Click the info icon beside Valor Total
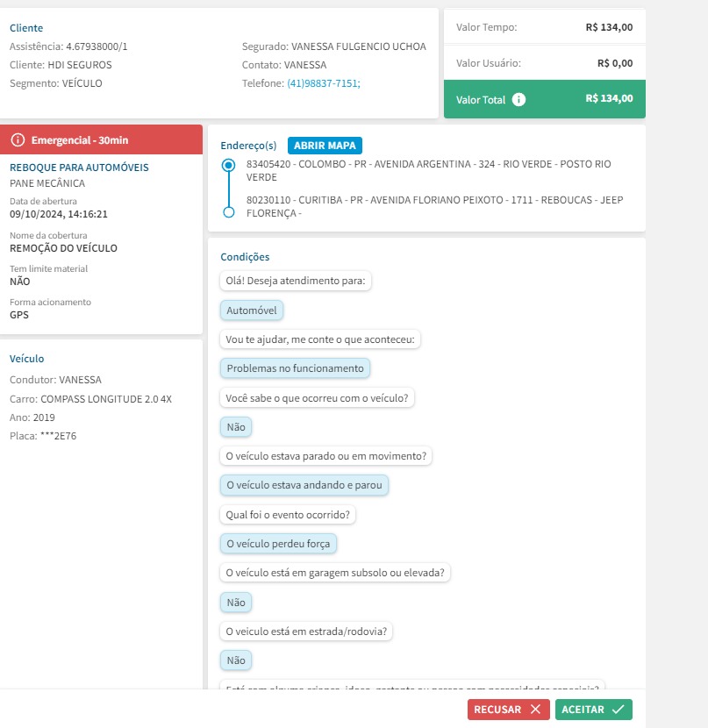The height and width of the screenshot is (728, 708). [x=519, y=99]
